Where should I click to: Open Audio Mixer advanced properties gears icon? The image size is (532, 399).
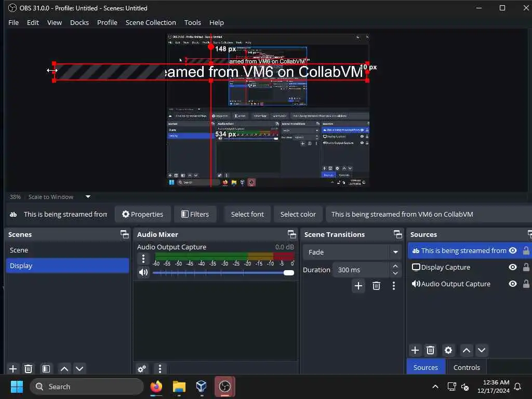pyautogui.click(x=142, y=368)
